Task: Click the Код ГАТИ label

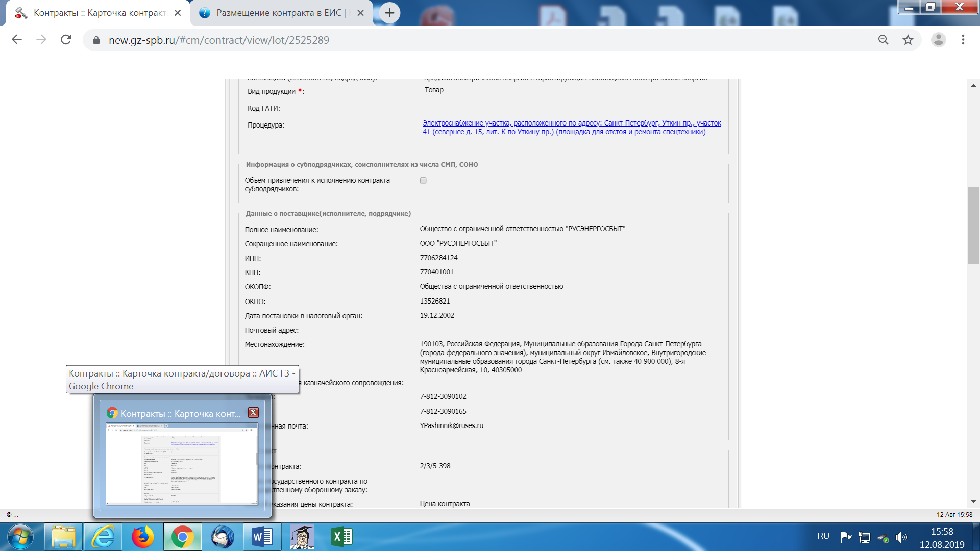Action: pyautogui.click(x=264, y=108)
